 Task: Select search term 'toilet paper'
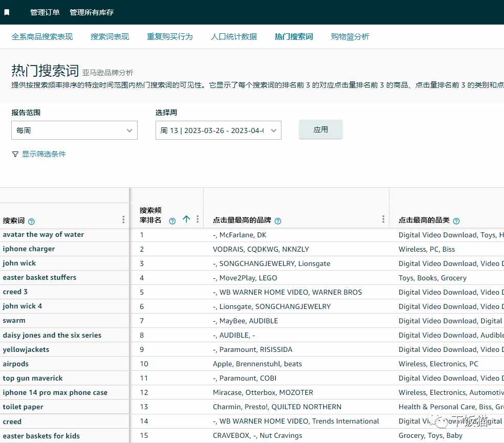(23, 407)
